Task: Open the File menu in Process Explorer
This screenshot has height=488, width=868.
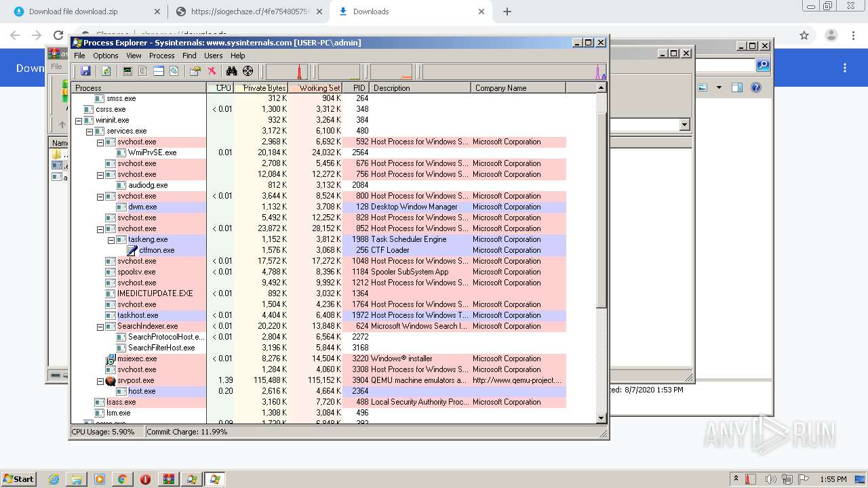Action: coord(79,56)
